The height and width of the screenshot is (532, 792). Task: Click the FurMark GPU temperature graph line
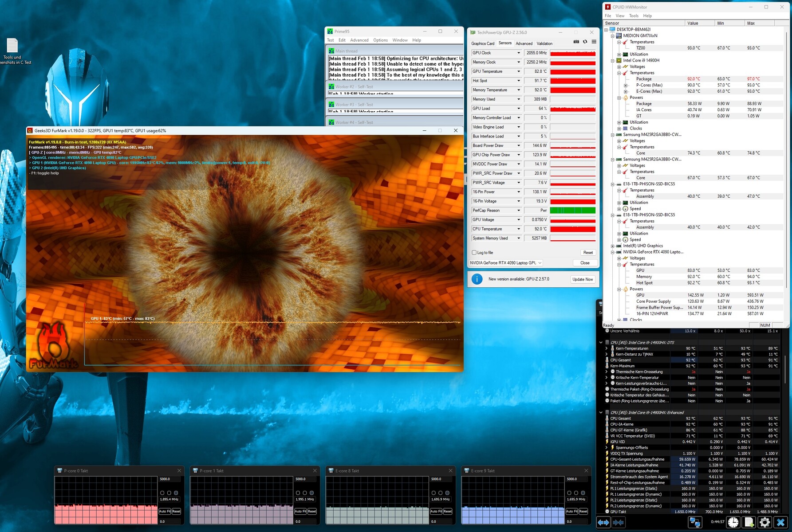click(x=272, y=322)
